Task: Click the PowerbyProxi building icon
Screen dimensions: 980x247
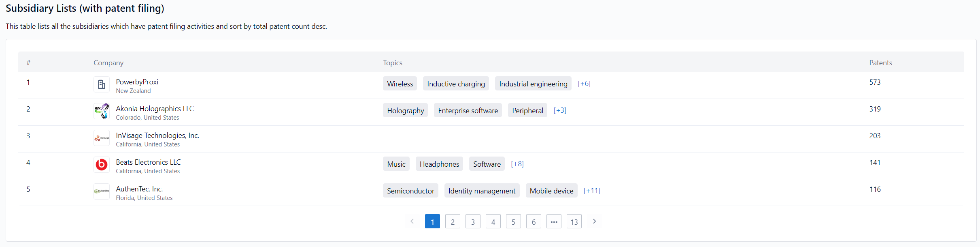Action: point(102,84)
